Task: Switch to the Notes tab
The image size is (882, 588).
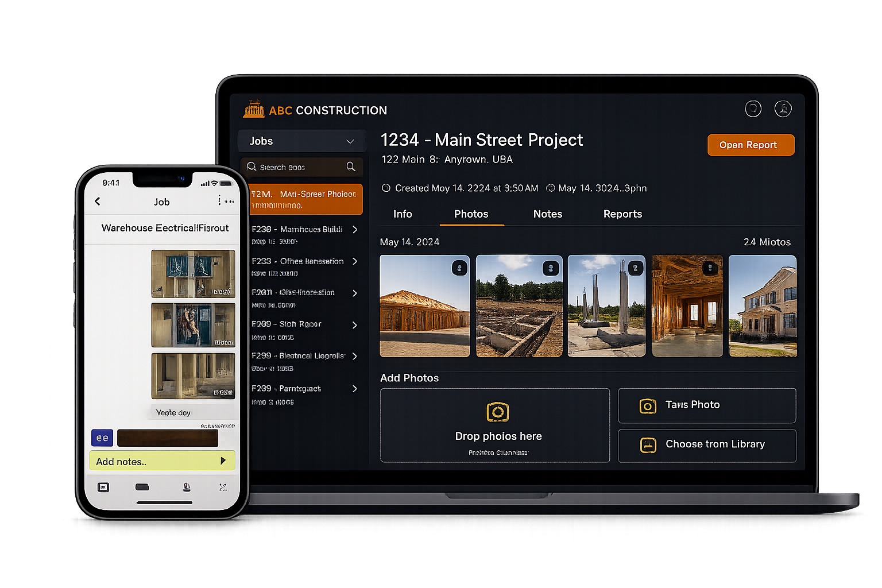Action: coord(548,214)
